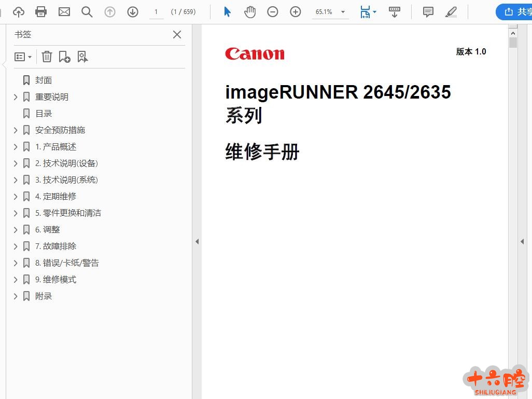
Task: Select the hand pan tool
Action: [x=250, y=11]
